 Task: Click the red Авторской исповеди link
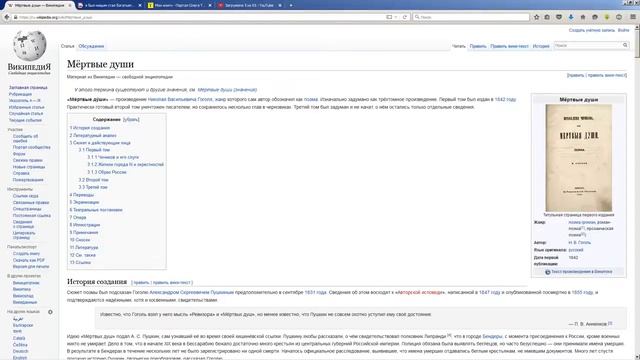[419, 293]
